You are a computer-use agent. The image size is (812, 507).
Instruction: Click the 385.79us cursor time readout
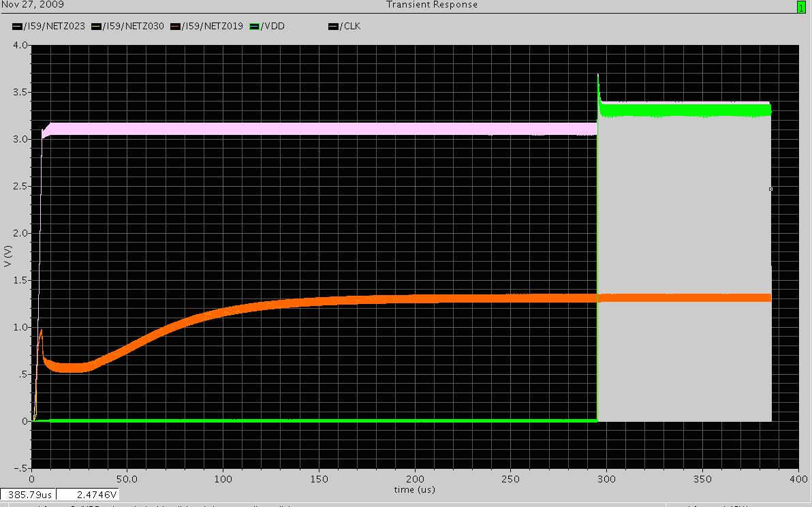(27, 494)
